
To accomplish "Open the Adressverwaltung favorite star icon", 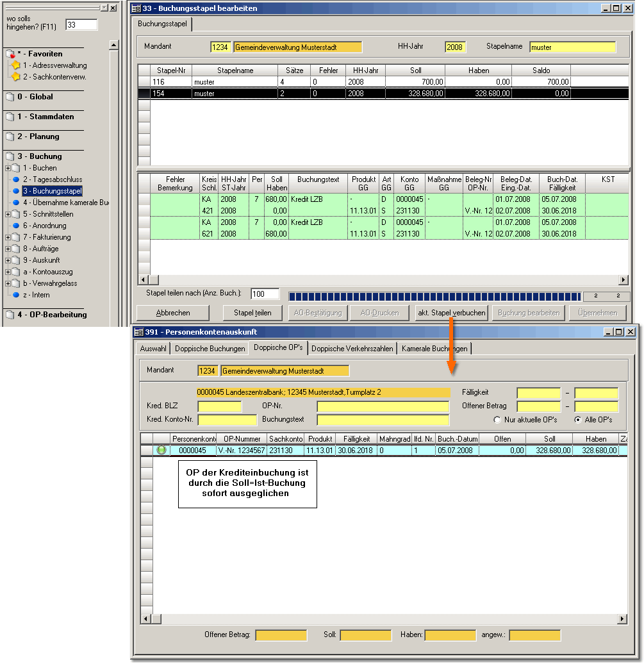I will click(x=15, y=65).
